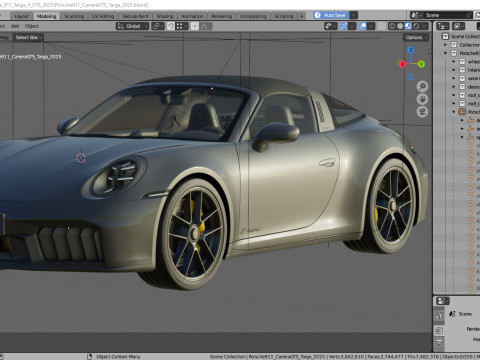The image size is (480, 360).
Task: Click the zoom magnifier viewport icon
Action: [422, 86]
